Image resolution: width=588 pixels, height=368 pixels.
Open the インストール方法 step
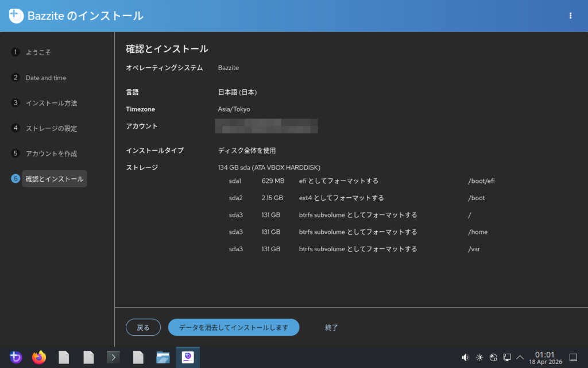(x=51, y=103)
